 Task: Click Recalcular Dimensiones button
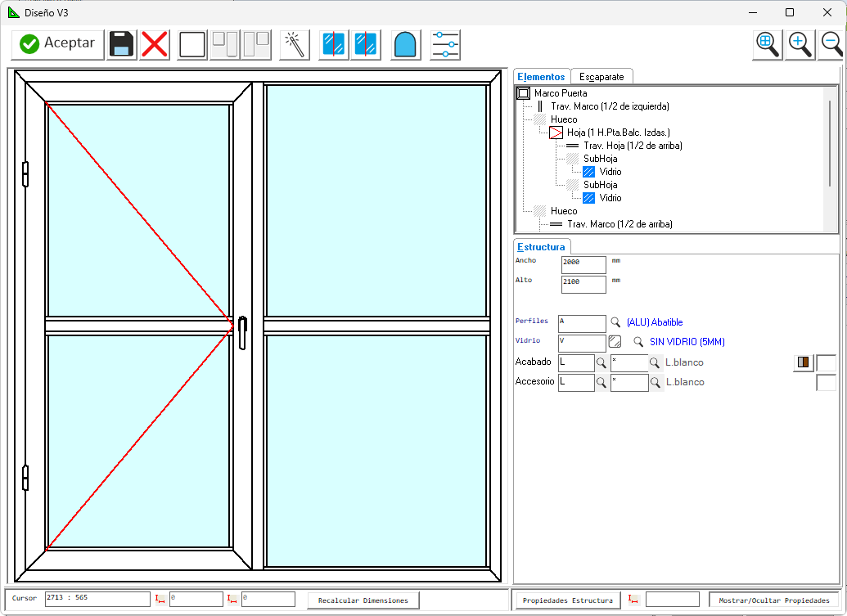pos(363,600)
